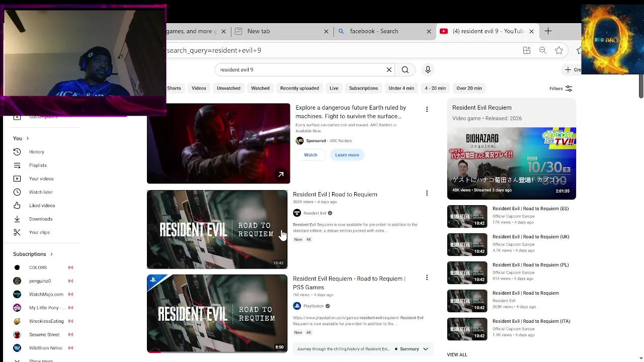
Task: Click the browser address bar URL
Action: (342, 50)
